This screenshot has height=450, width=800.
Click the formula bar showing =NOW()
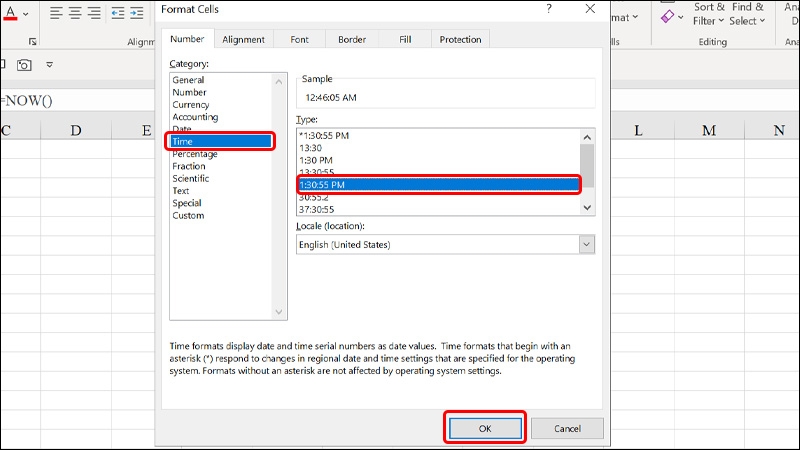(x=78, y=101)
